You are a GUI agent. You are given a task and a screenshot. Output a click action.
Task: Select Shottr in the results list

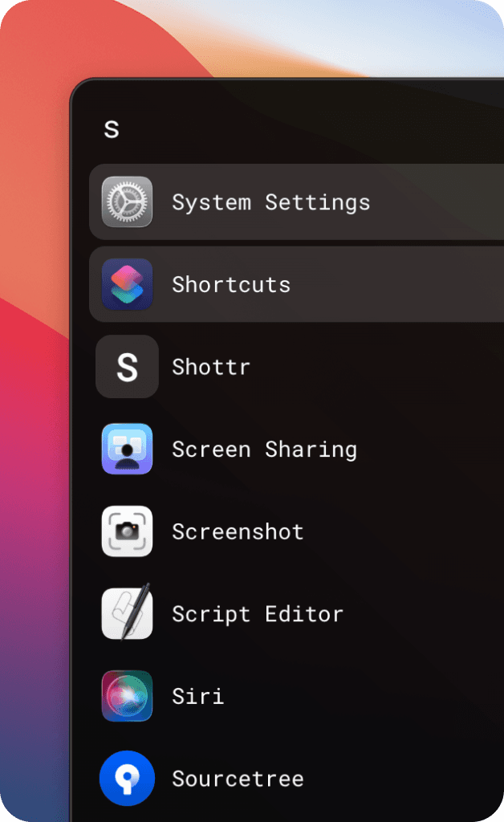click(211, 367)
